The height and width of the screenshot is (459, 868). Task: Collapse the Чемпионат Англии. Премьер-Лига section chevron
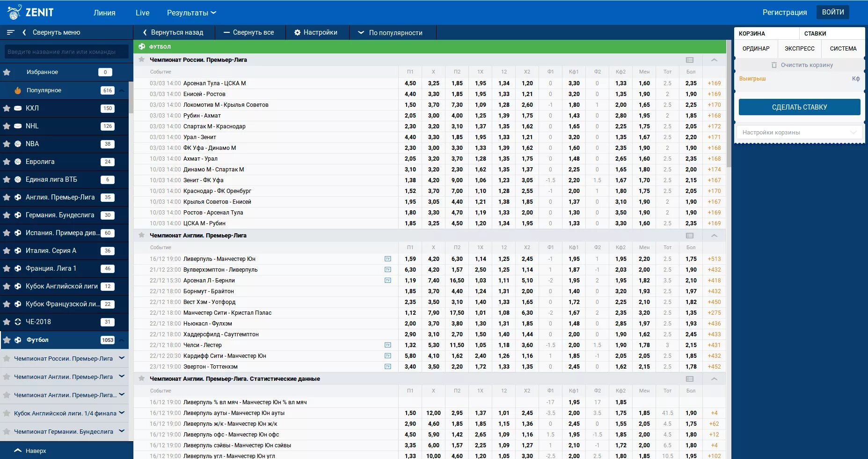click(x=714, y=236)
